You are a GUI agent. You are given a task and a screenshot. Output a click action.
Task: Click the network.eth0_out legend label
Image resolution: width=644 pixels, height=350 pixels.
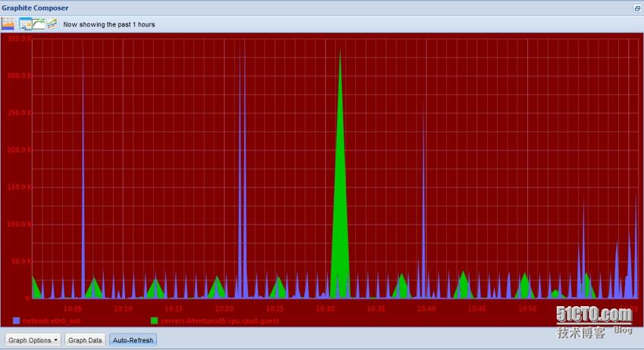click(52, 321)
